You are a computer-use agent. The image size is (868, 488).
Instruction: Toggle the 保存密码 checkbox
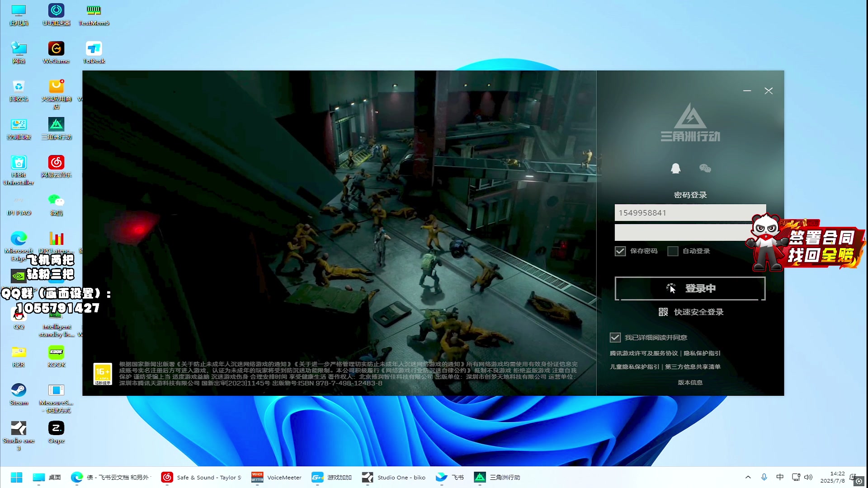click(x=620, y=251)
